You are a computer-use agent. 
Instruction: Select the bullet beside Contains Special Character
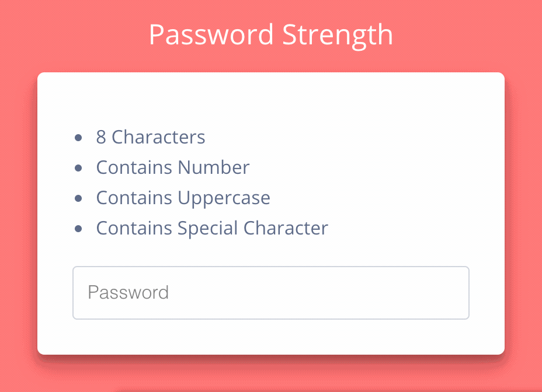(78, 229)
